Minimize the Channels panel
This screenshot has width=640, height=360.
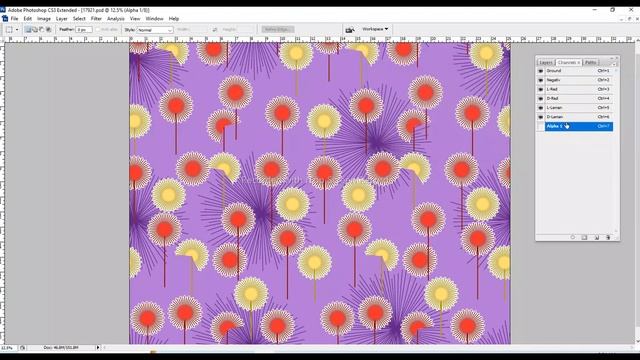pos(611,58)
